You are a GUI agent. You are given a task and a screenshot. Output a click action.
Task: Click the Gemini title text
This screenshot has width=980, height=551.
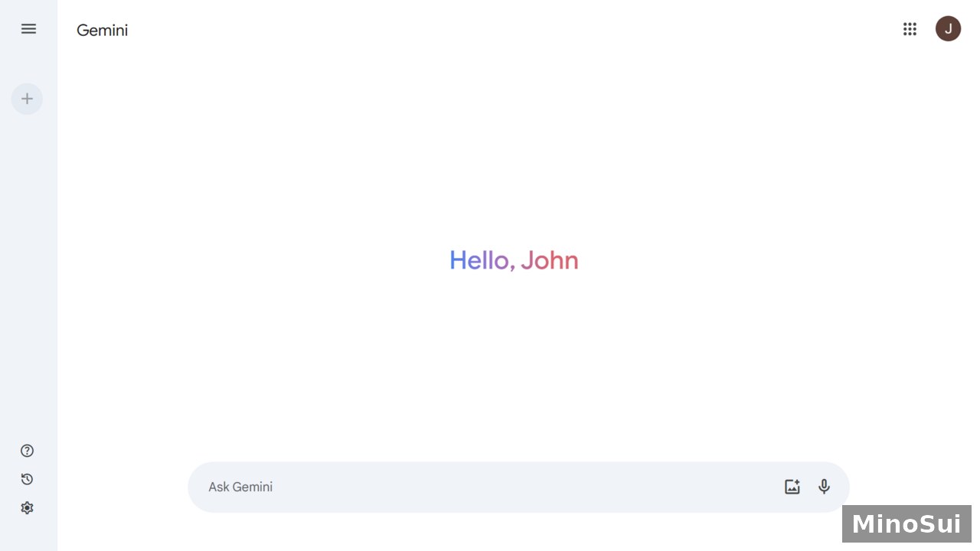point(102,31)
